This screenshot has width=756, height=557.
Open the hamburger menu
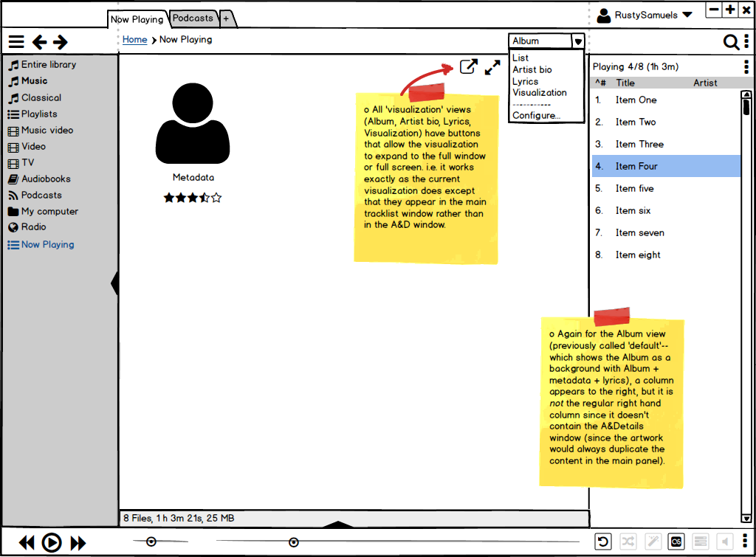(16, 42)
